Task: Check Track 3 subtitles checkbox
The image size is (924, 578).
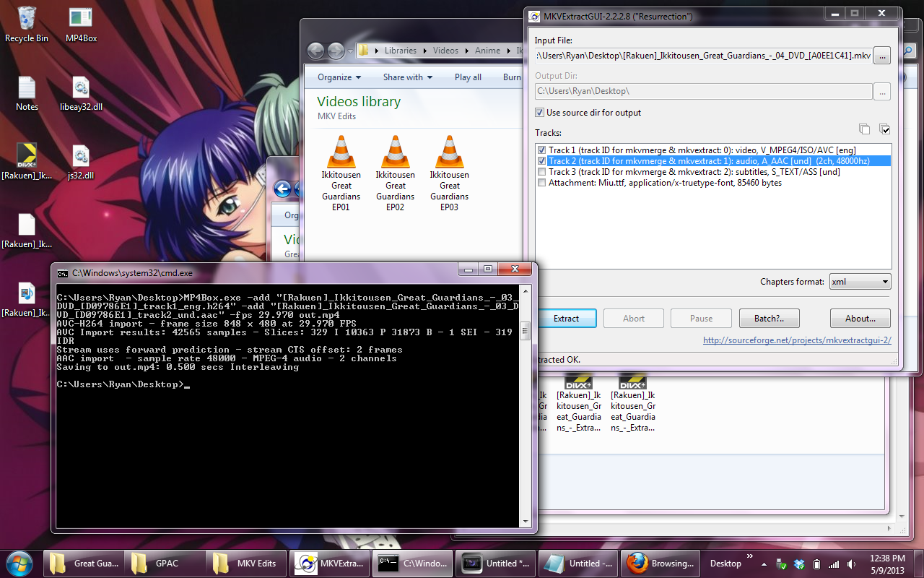Action: 542,172
